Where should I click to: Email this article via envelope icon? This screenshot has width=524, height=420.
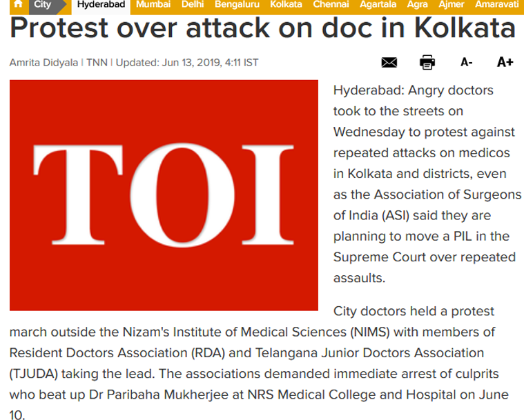click(389, 62)
